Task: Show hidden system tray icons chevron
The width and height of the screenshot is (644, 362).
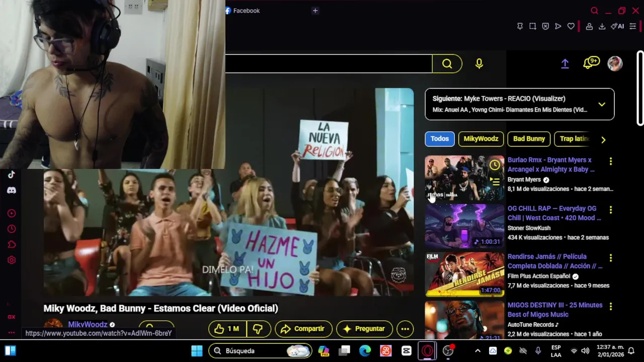Action: click(477, 351)
